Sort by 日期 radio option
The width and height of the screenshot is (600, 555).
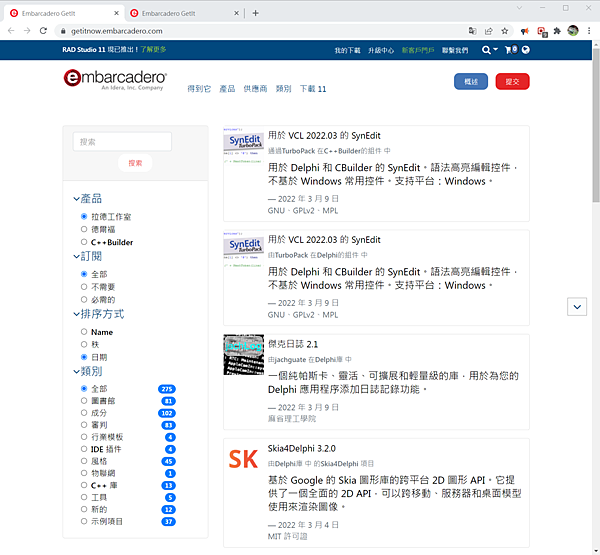tap(84, 357)
